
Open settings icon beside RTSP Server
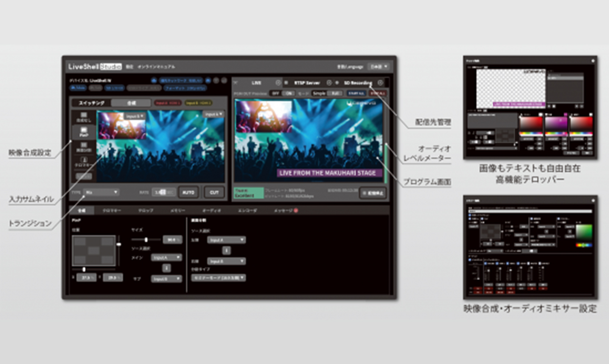329,83
